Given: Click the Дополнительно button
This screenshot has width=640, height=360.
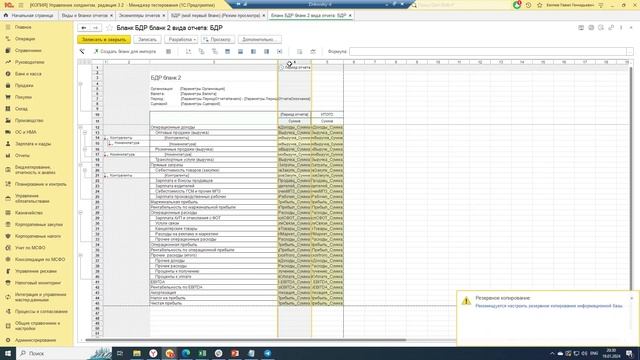Looking at the screenshot, I should 259,40.
